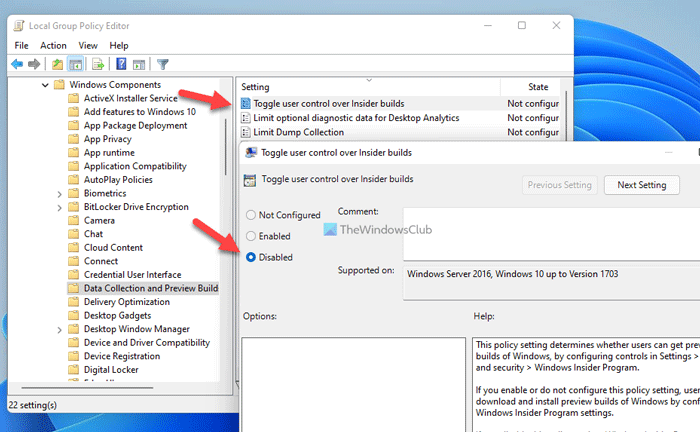The image size is (700, 432).
Task: Expand the Desktop Window Manager node
Action: click(x=59, y=330)
